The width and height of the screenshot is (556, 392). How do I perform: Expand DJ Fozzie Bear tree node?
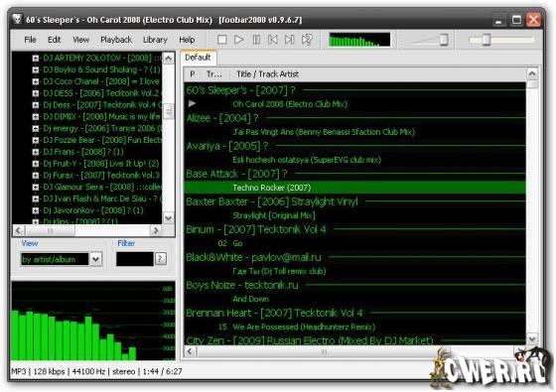tap(36, 140)
